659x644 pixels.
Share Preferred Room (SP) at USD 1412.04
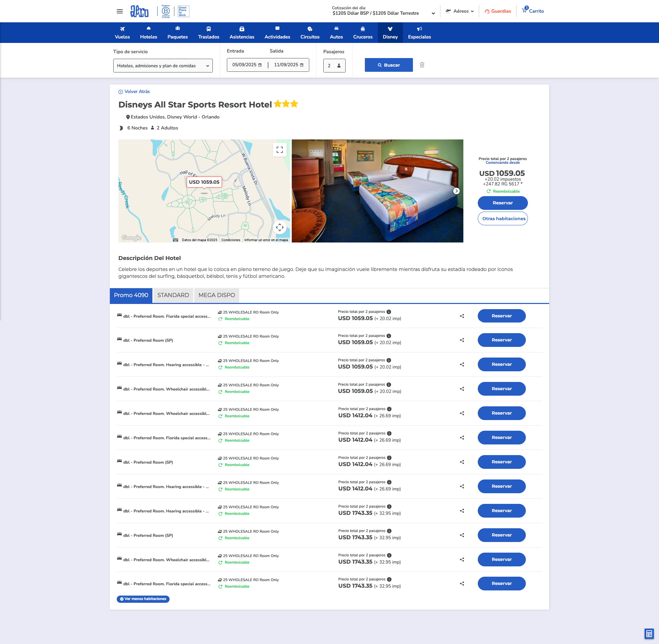pyautogui.click(x=462, y=462)
